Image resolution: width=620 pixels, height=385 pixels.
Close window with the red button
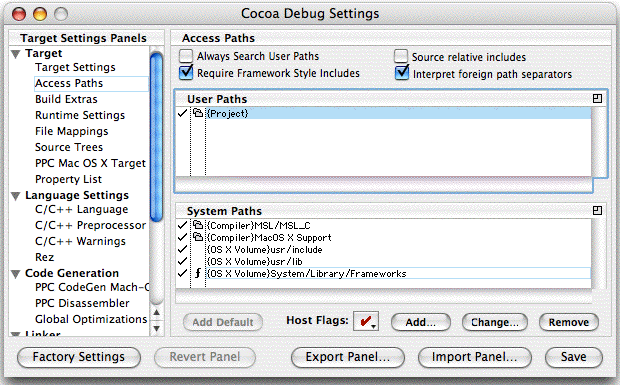(19, 14)
